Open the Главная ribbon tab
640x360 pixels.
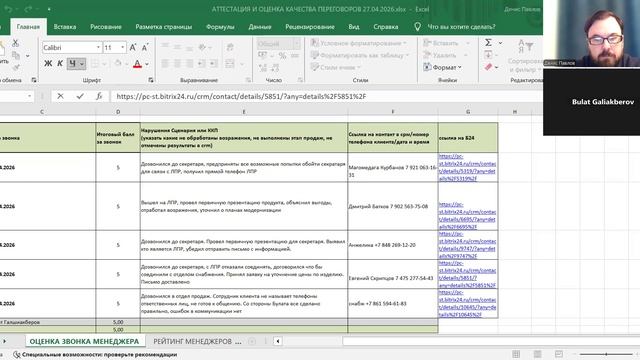28,27
